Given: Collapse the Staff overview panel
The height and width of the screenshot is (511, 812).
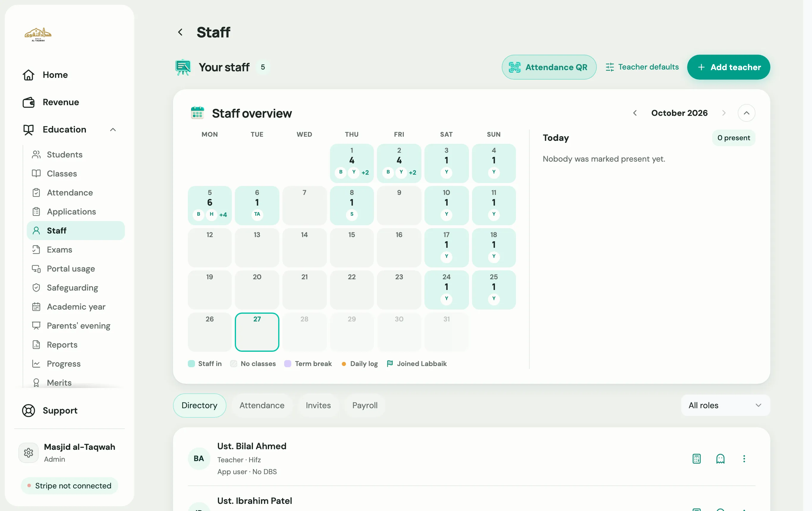Looking at the screenshot, I should tap(746, 113).
